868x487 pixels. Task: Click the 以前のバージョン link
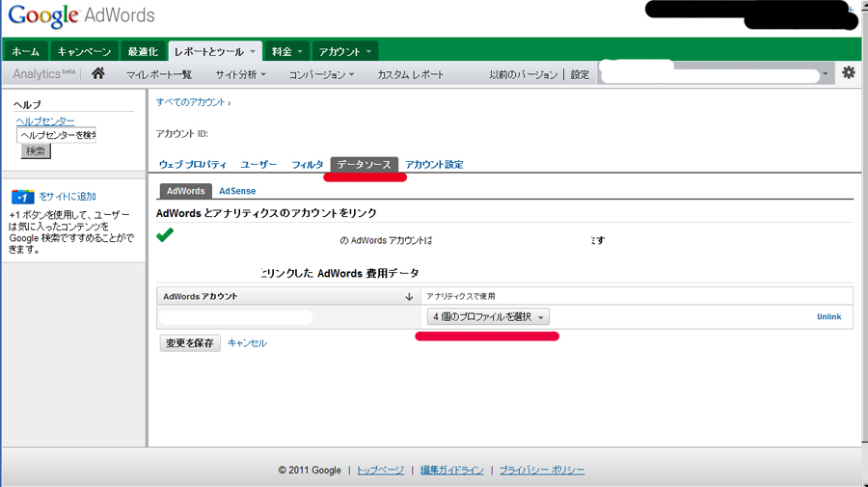[x=523, y=74]
